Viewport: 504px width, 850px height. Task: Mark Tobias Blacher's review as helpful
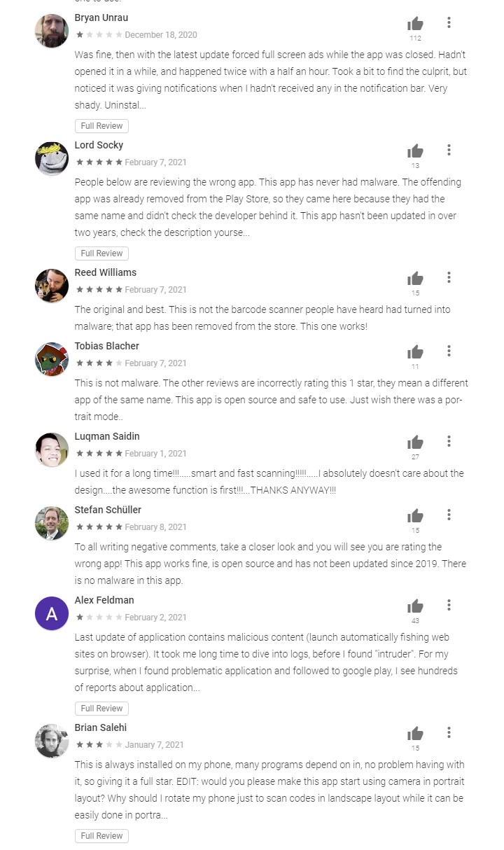(x=416, y=352)
